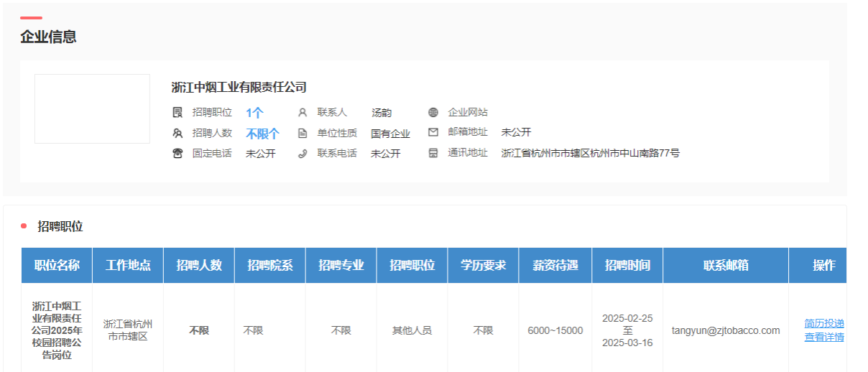
Task: Click the 2025年校园招聘公告岗位 job title cell
Action: (57, 330)
